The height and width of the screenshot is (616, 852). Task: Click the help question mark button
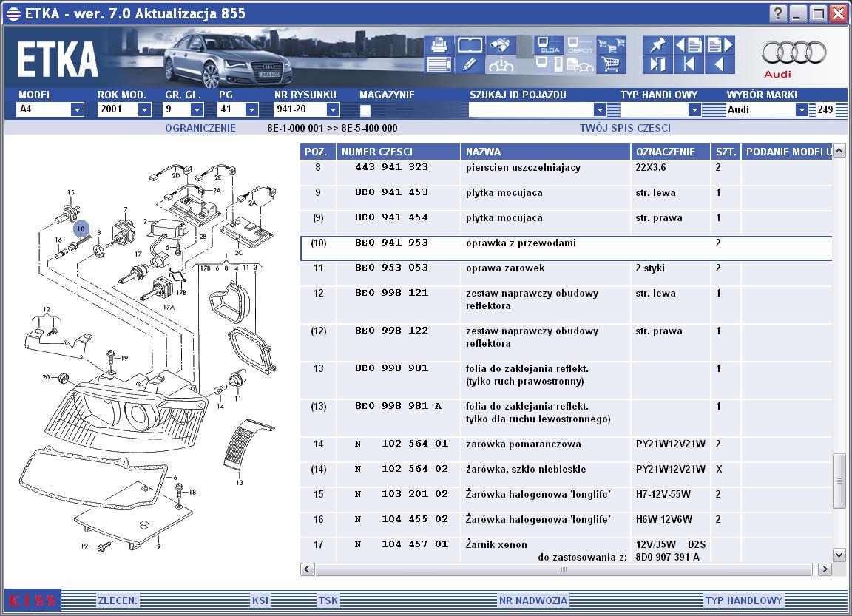click(778, 13)
